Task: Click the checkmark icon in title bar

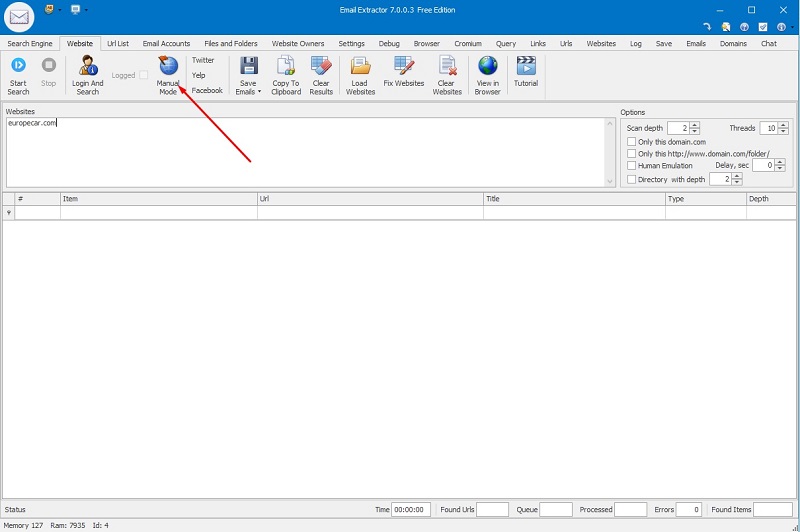Action: [763, 27]
